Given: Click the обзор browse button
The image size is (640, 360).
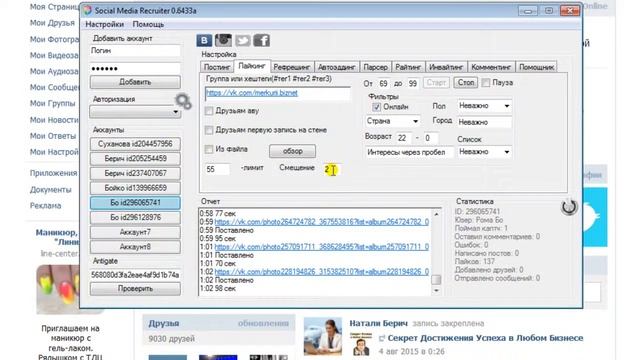Looking at the screenshot, I should pos(292,151).
